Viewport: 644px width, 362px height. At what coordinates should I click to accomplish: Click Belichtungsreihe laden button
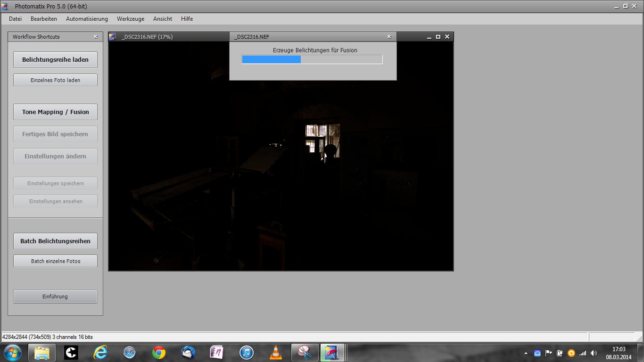pos(55,60)
